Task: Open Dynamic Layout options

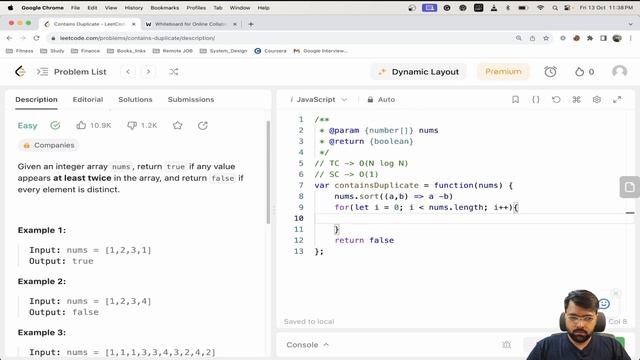Action: click(418, 72)
